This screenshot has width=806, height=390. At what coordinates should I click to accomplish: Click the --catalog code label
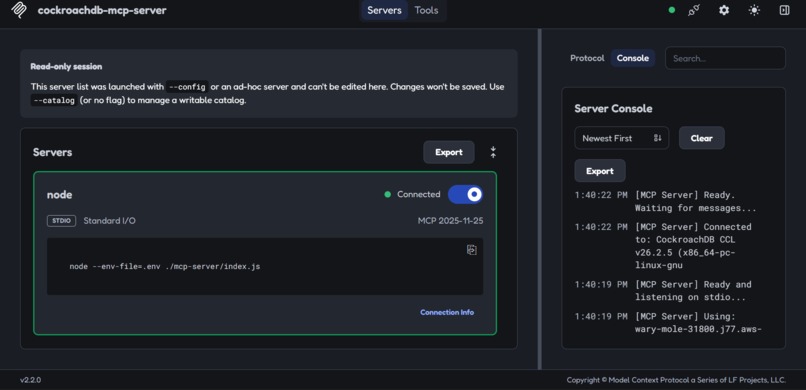54,101
